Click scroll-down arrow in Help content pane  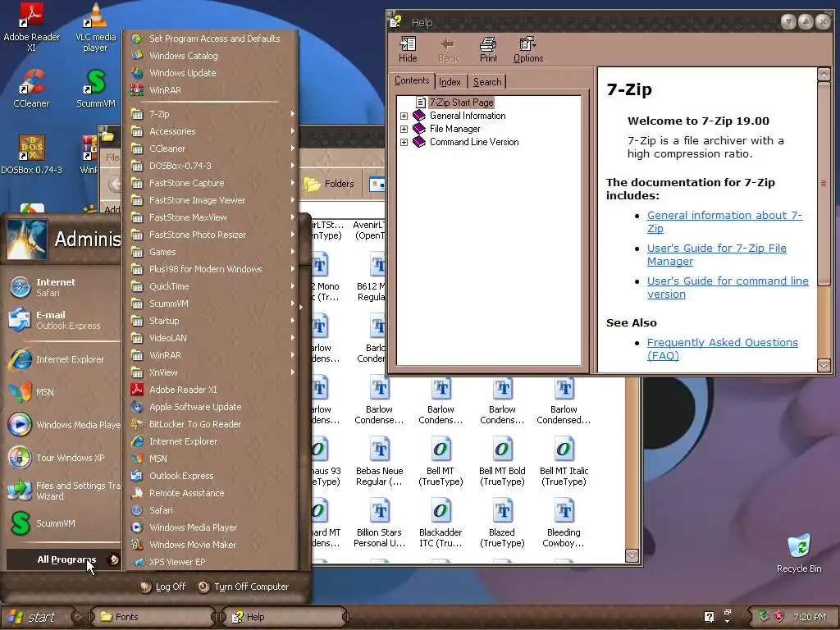[x=824, y=366]
